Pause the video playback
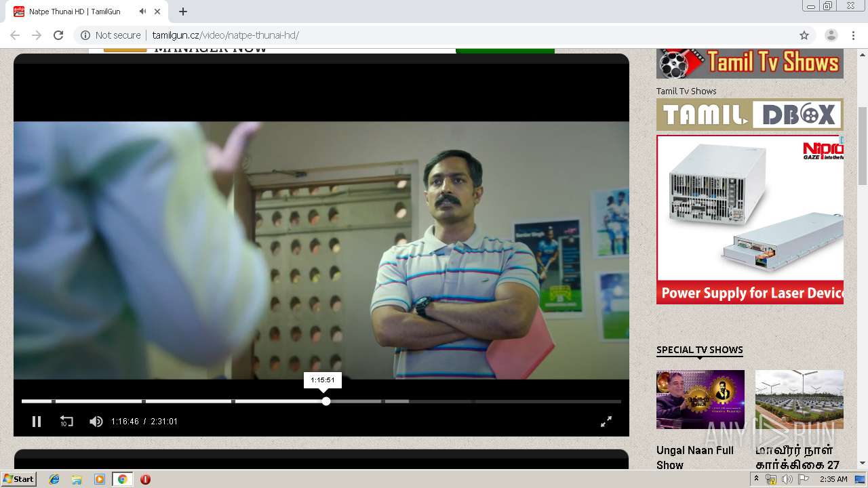Viewport: 868px width, 488px height. (x=37, y=422)
